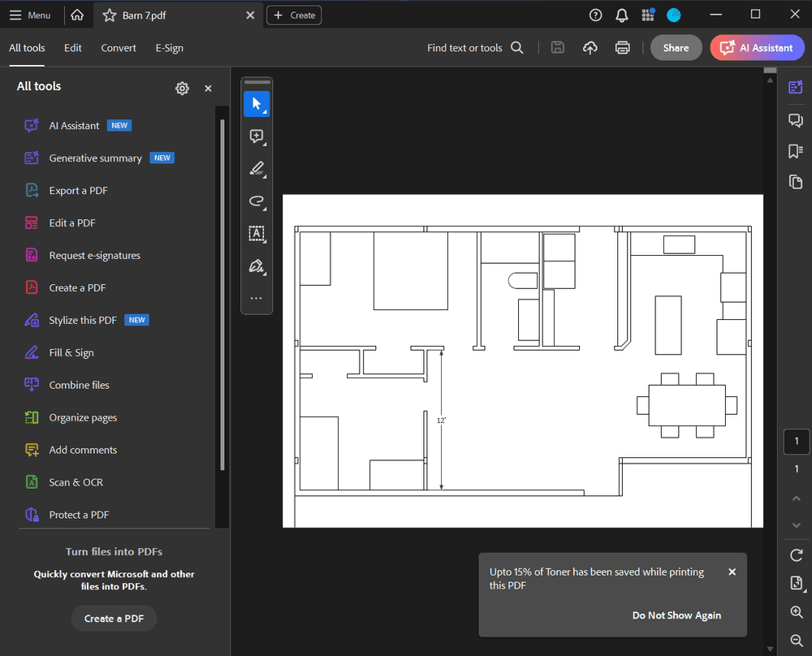Go to next page with down chevron
This screenshot has width=812, height=656.
point(796,525)
